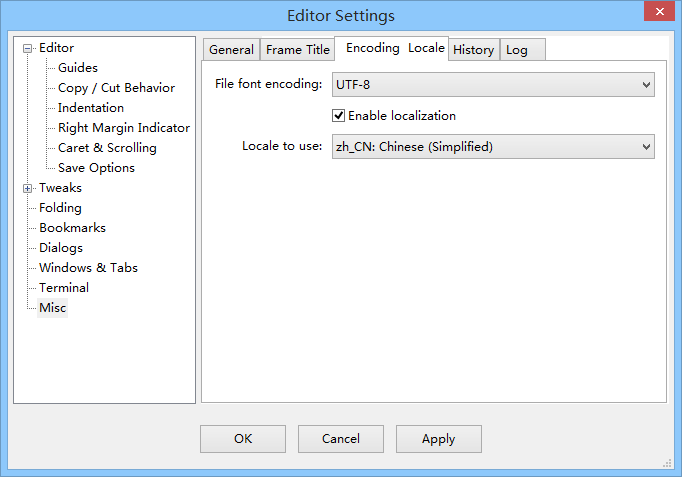Select Guides in settings tree

(78, 68)
